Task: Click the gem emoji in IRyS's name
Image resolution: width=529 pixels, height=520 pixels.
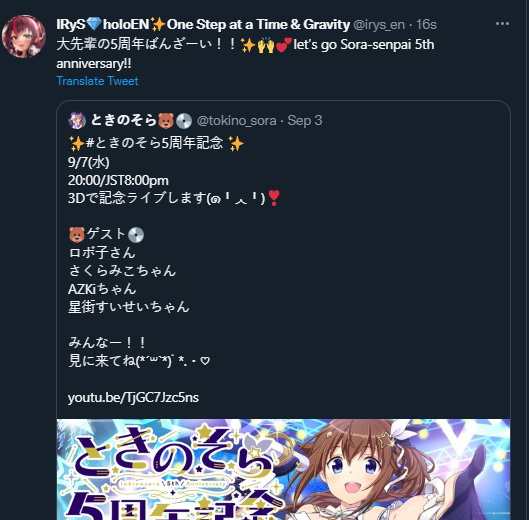Action: tap(94, 24)
